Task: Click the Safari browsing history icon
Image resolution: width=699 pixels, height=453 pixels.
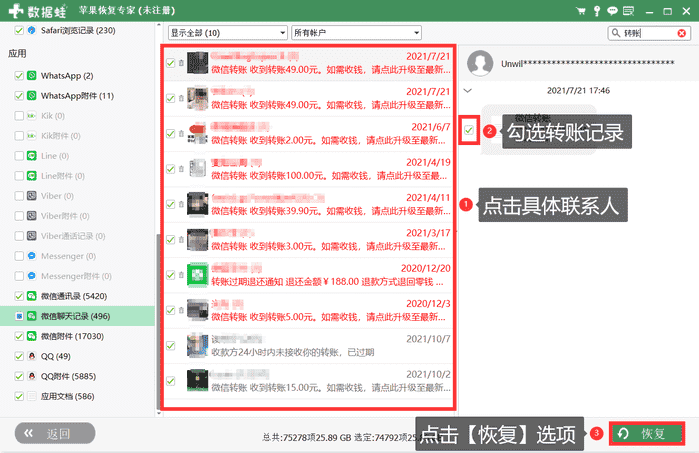Action: 31,30
